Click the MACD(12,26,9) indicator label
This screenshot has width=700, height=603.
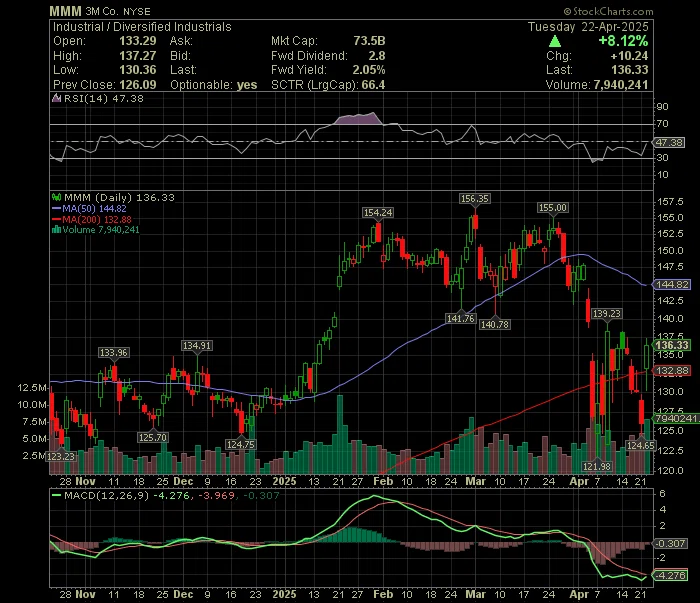pyautogui.click(x=107, y=495)
